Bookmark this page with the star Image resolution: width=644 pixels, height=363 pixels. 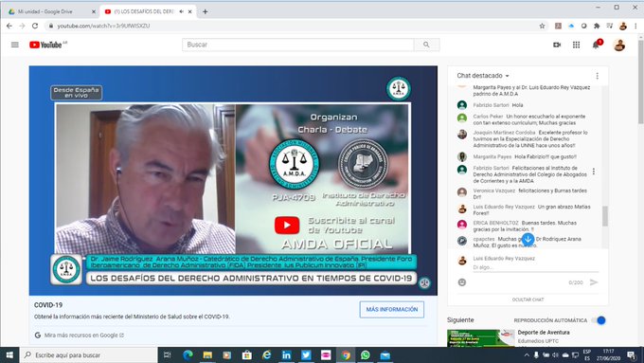tap(542, 26)
